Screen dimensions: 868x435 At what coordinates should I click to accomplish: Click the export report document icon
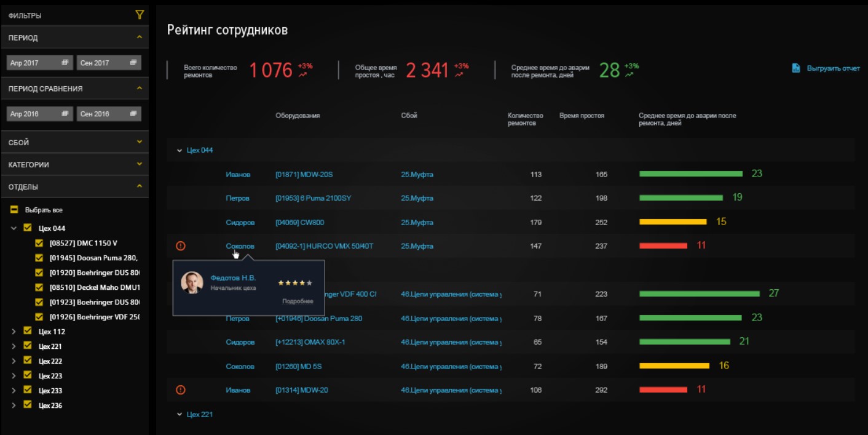[x=795, y=68]
